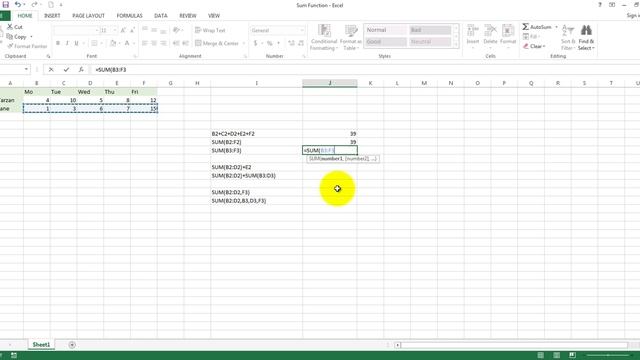Select the Good cell style
Viewport: 640px width, 360px height.
[x=386, y=42]
